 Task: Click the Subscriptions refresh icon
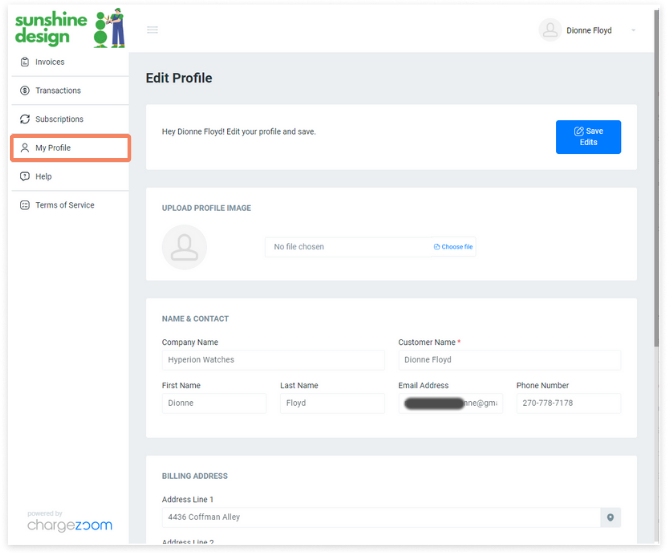25,119
